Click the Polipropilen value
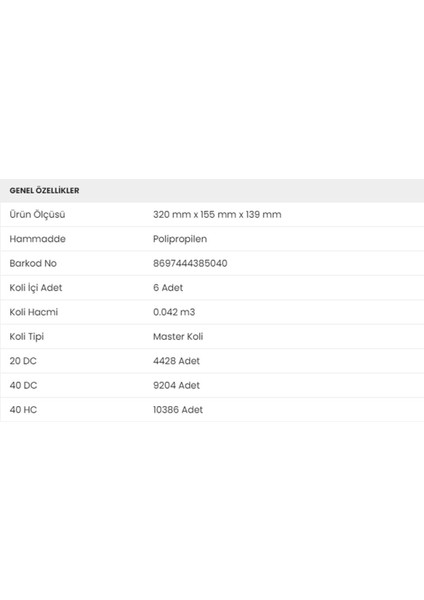 pyautogui.click(x=180, y=239)
